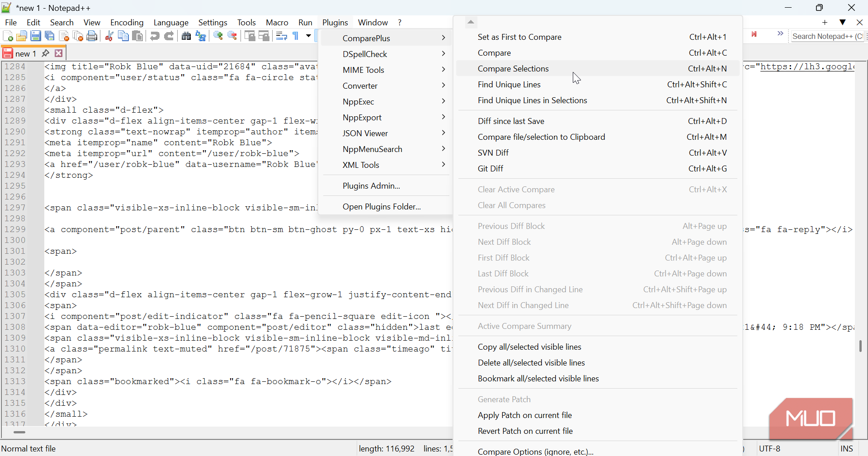Pin the new 1 tab
The image size is (868, 456).
click(45, 53)
